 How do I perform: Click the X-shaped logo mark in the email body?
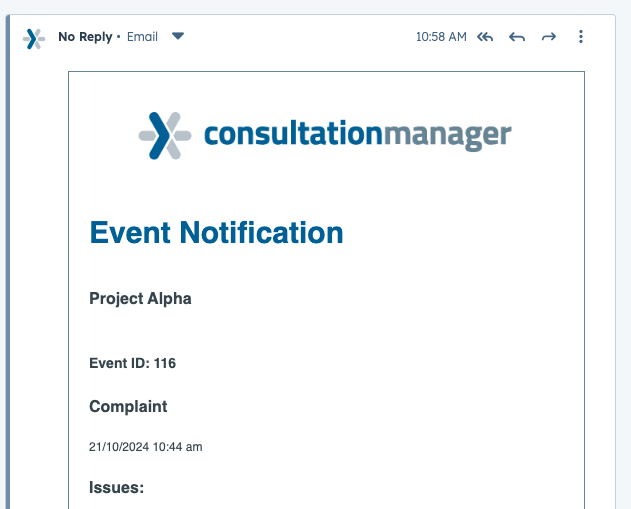164,135
